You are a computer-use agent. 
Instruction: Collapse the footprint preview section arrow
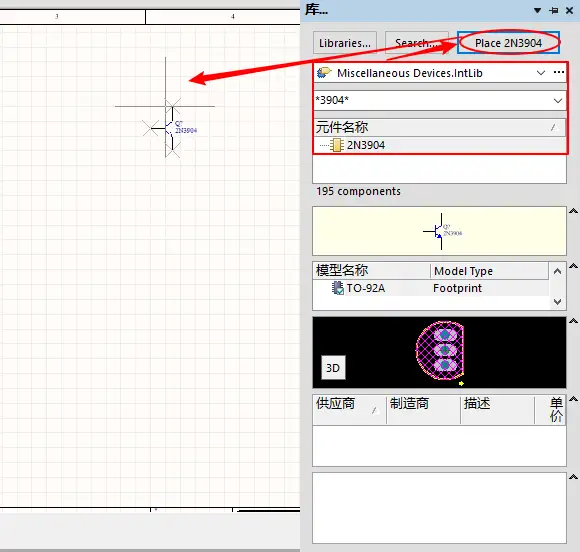573,321
